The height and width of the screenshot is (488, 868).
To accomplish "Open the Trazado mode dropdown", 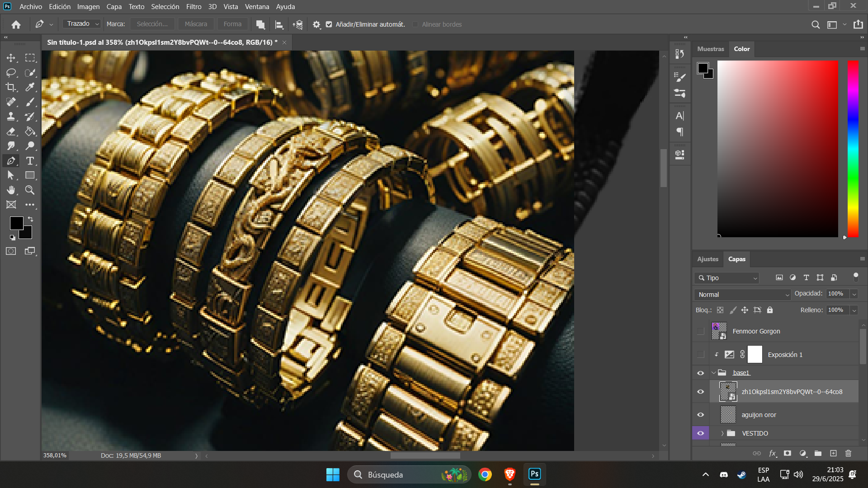I will pos(82,24).
